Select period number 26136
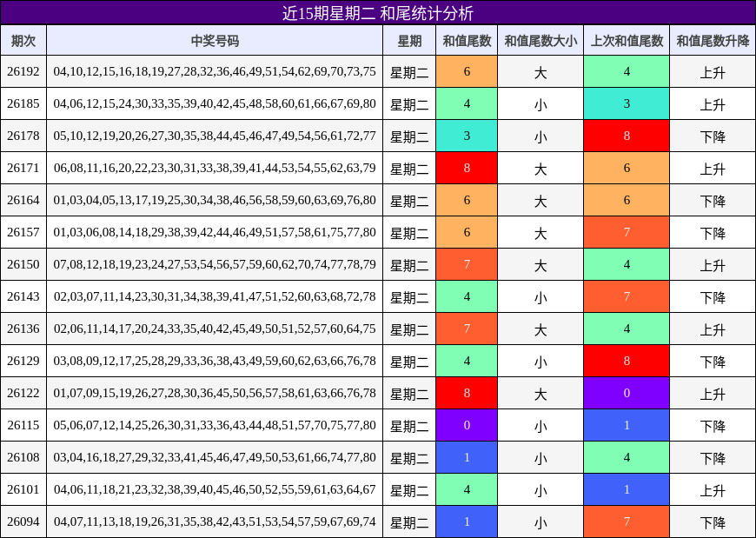Viewport: 756px width, 538px height. (23, 329)
